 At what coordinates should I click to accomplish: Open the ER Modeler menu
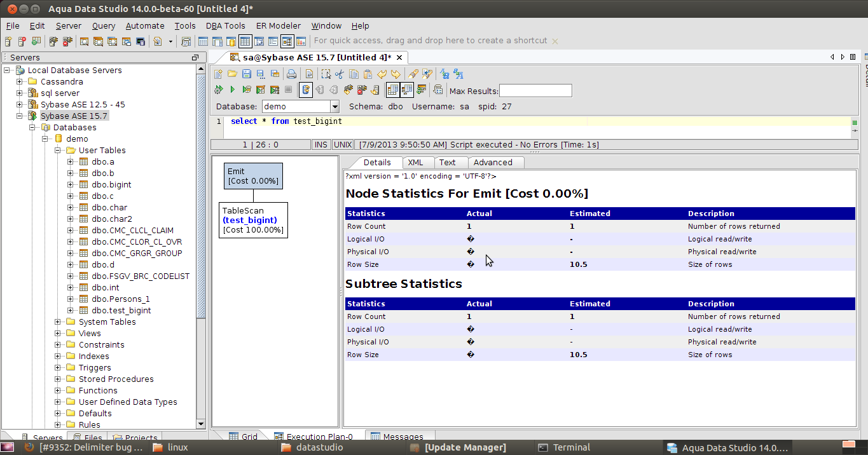pyautogui.click(x=278, y=26)
